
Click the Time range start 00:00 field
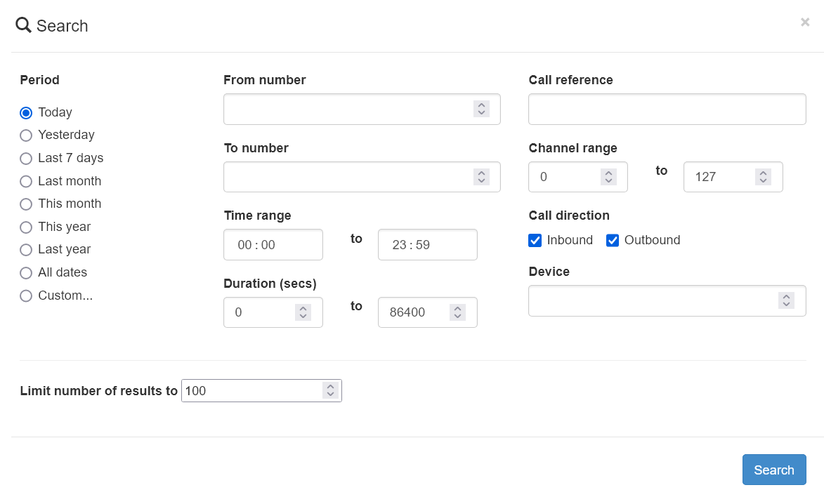273,245
